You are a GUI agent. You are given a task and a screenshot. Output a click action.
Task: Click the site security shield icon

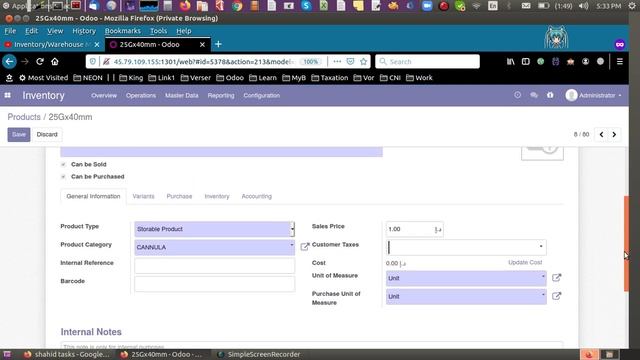coord(93,62)
